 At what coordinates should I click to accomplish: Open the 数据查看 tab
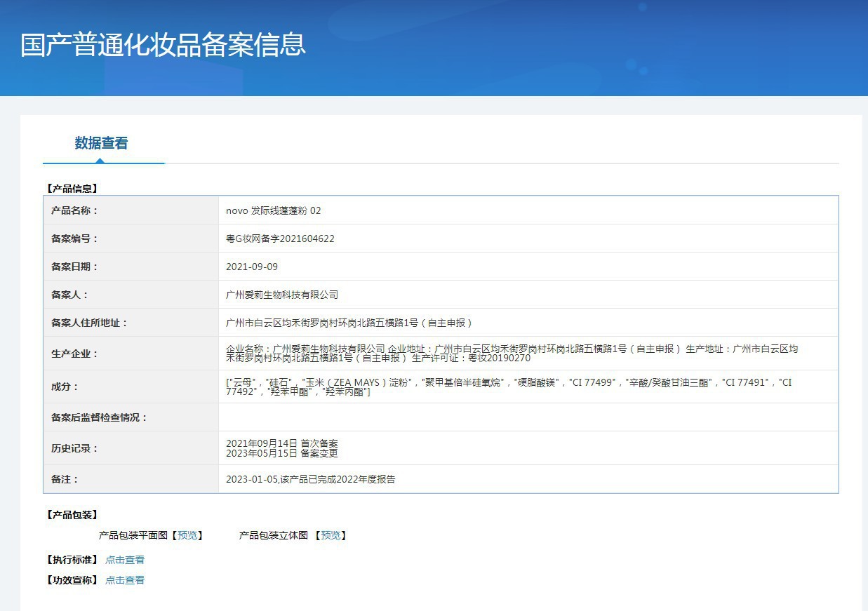[102, 143]
